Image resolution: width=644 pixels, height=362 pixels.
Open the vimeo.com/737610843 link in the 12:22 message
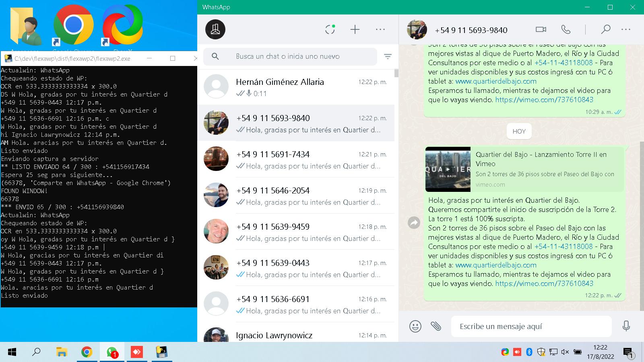click(x=544, y=284)
